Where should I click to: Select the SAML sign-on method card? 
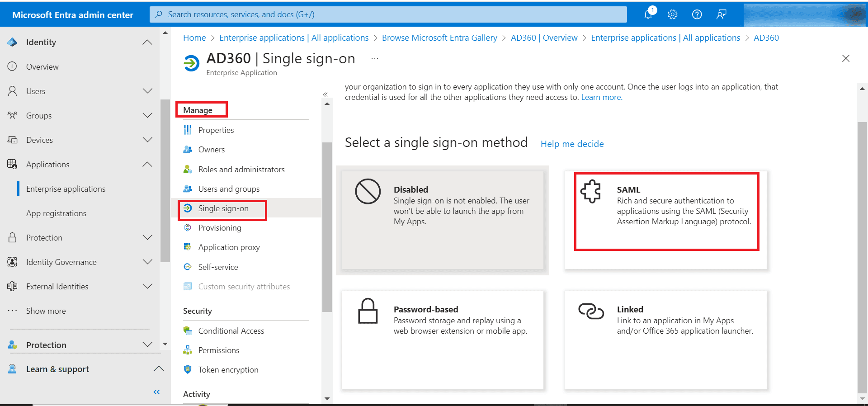[x=665, y=211]
